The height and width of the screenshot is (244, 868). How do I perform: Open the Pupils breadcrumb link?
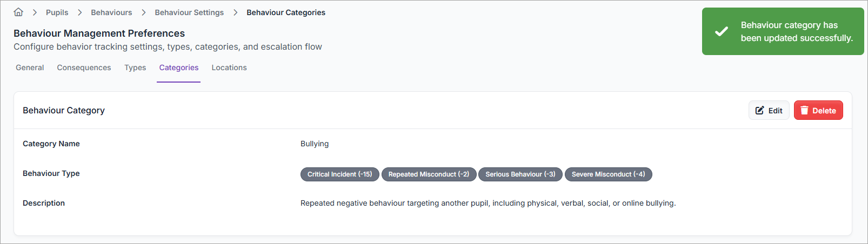click(57, 12)
